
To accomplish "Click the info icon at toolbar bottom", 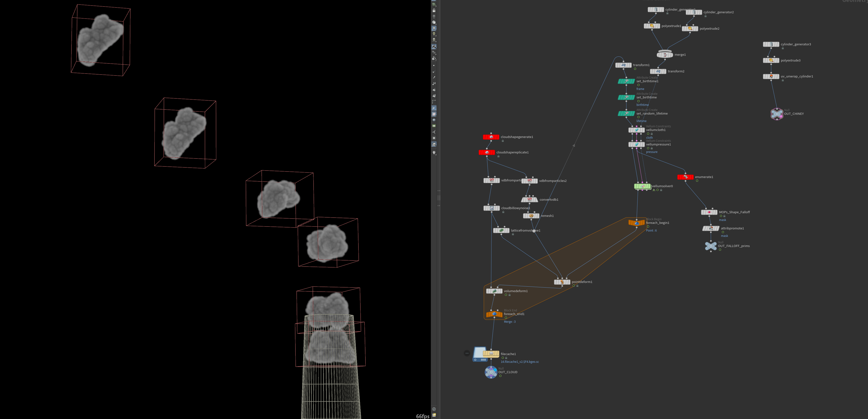I will click(x=434, y=409).
